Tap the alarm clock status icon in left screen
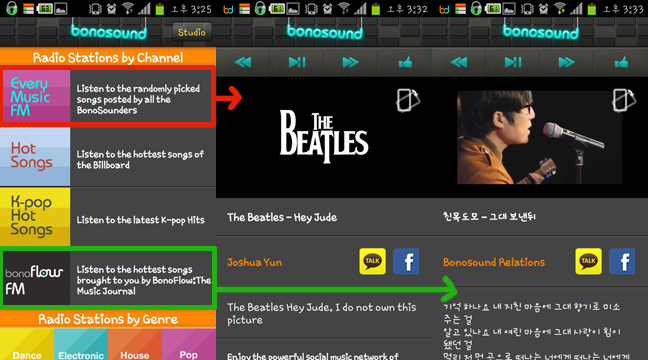648x360 pixels. 112,9
